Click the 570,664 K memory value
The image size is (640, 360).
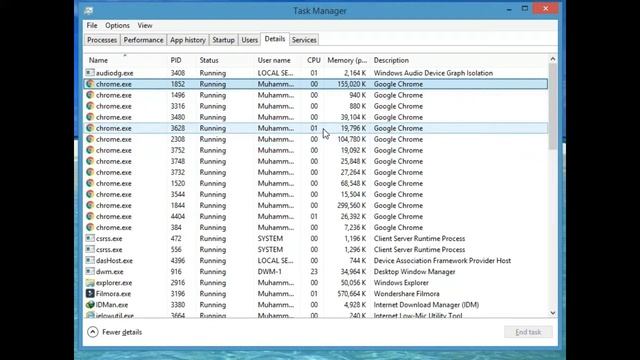[x=351, y=293]
